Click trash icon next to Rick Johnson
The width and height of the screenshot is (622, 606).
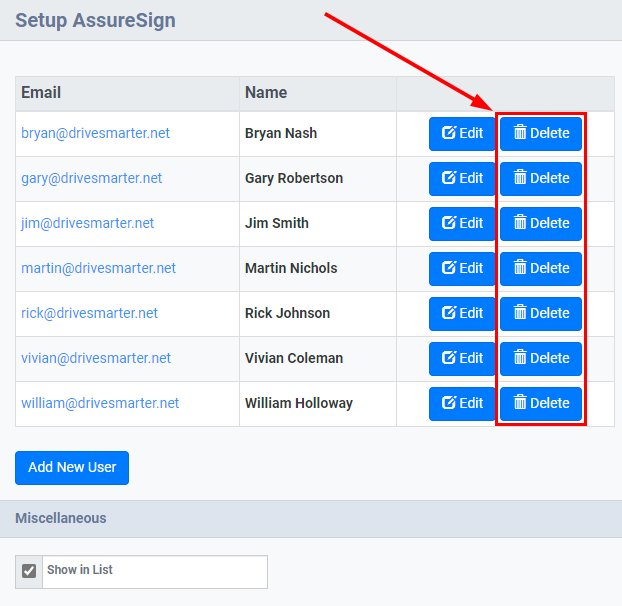520,312
